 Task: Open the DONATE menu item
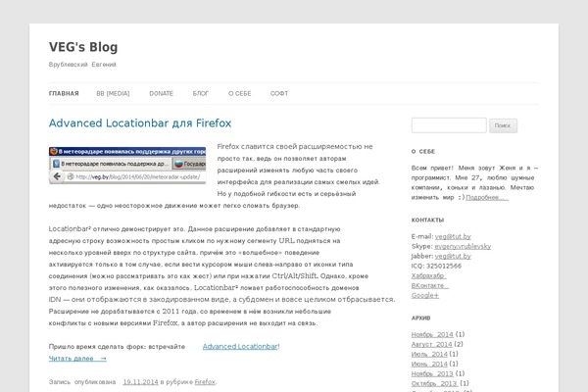pyautogui.click(x=162, y=93)
